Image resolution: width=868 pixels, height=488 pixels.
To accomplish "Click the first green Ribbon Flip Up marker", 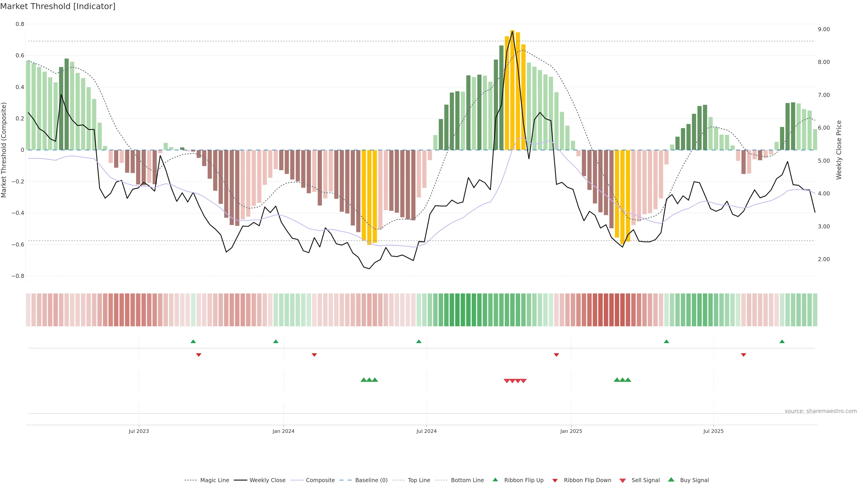I will 193,342.
